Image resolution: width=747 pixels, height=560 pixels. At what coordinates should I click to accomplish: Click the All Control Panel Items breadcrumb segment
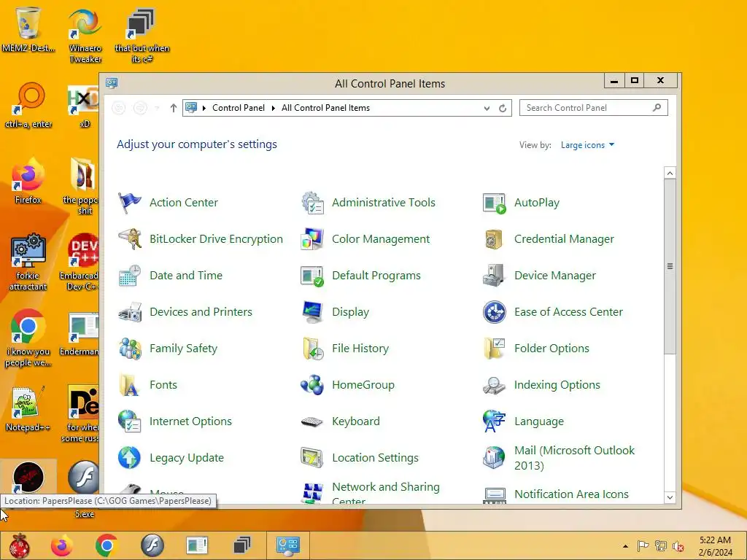(325, 108)
